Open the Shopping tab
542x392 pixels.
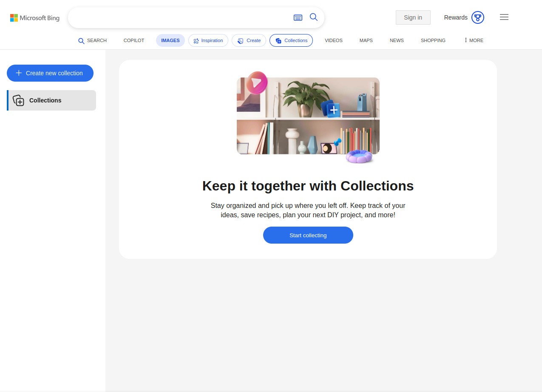(x=433, y=40)
